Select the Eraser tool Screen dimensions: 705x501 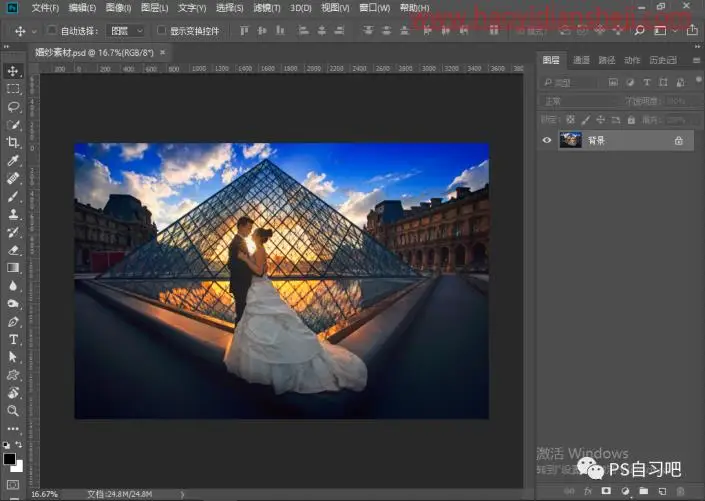[x=13, y=250]
